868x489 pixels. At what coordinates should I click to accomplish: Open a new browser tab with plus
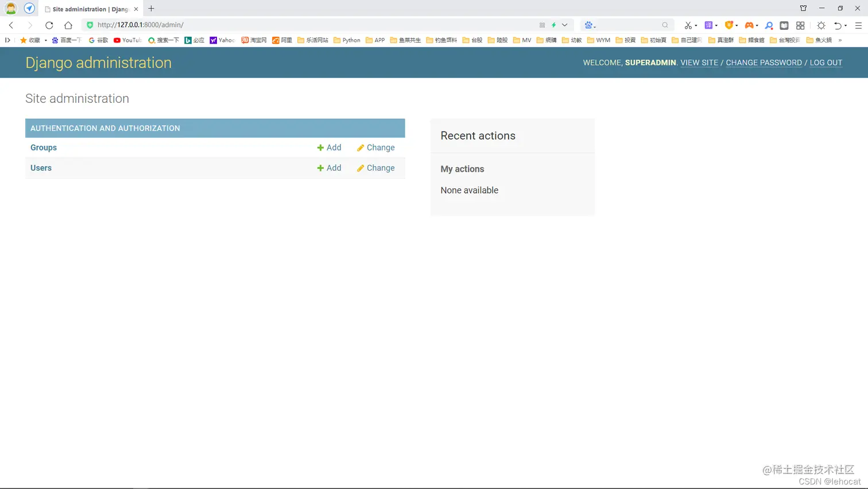point(152,9)
